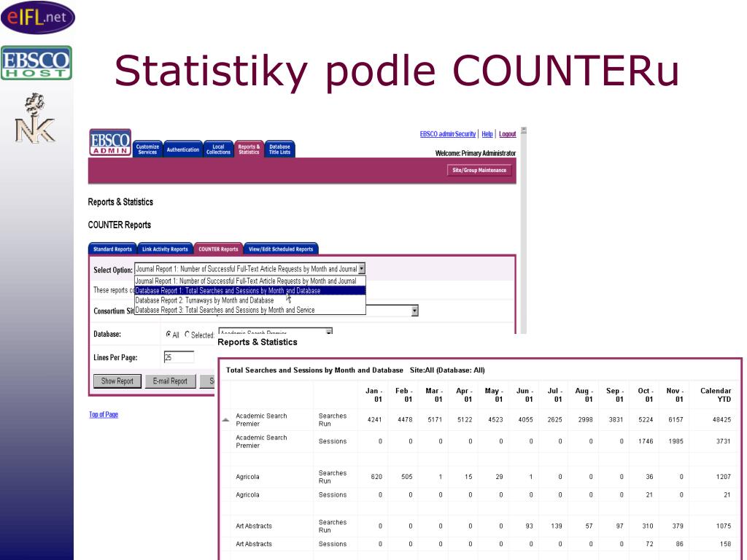Click the 48425 YTD total cell
Viewport: 747px width, 560px height.
tap(721, 419)
